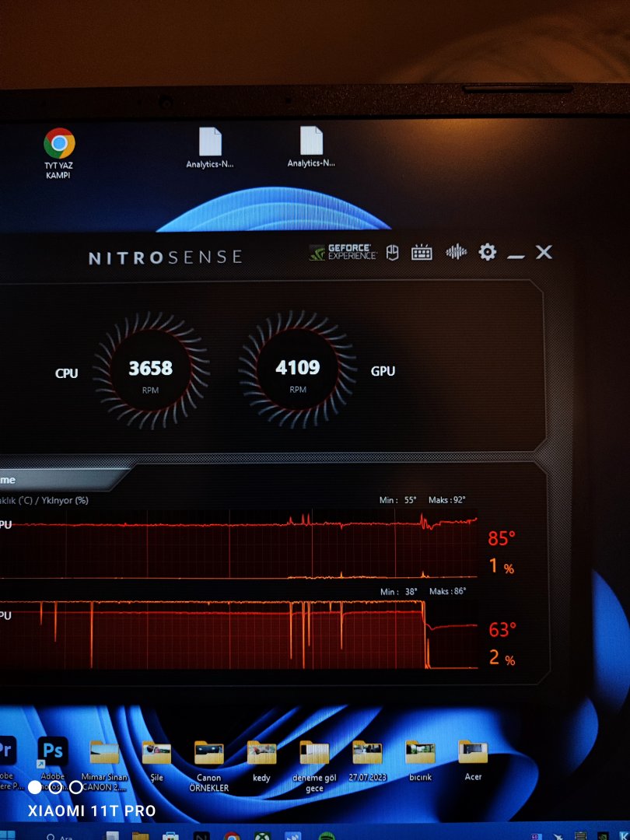The height and width of the screenshot is (840, 630).
Task: Open the TYT YAZ KAMPI Chrome shortcut
Action: tap(59, 153)
